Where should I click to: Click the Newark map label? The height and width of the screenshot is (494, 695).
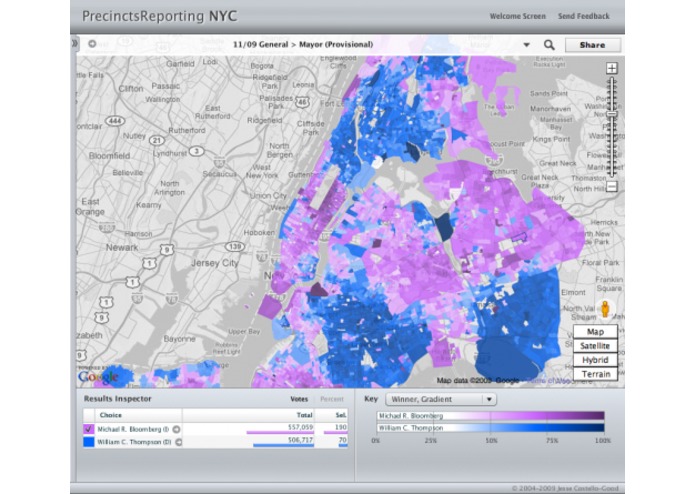click(x=122, y=248)
